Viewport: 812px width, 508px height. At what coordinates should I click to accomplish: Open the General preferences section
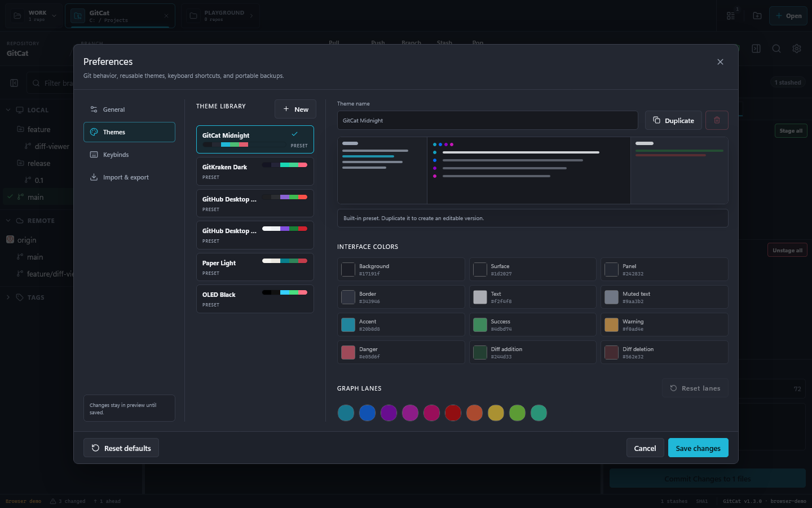point(129,110)
